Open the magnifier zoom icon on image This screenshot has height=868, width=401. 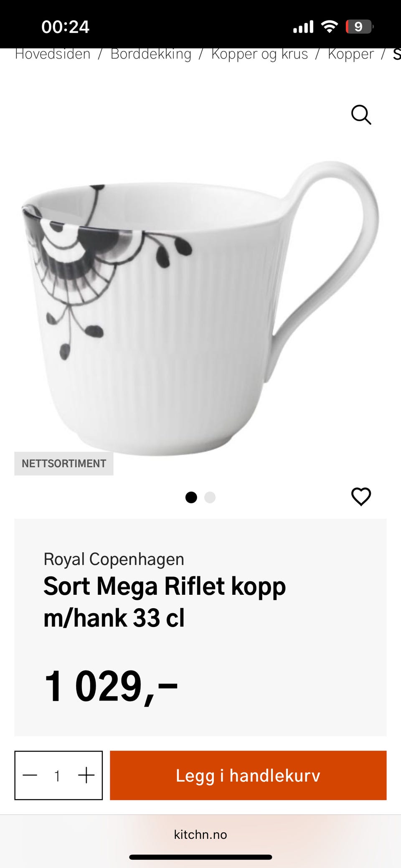(361, 115)
